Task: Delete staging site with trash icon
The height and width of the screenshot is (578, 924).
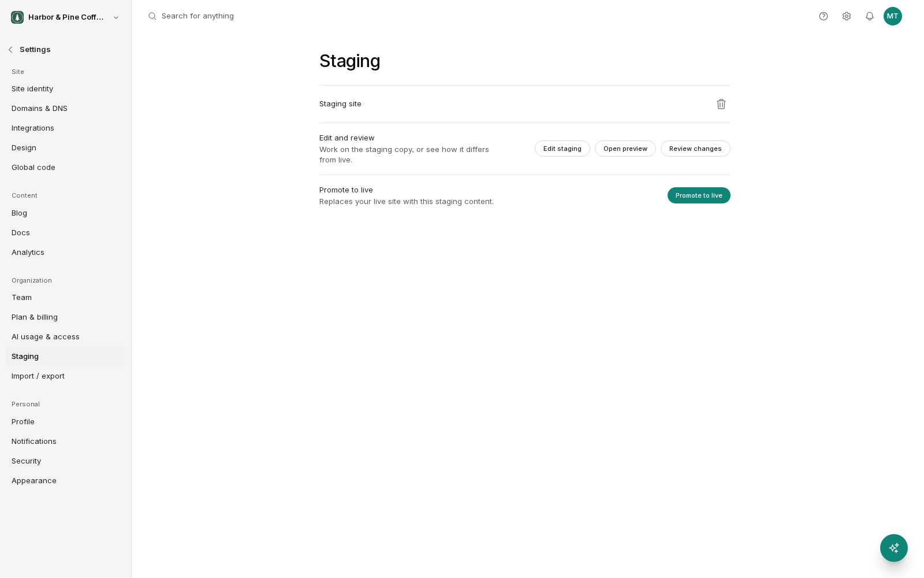Action: [721, 104]
